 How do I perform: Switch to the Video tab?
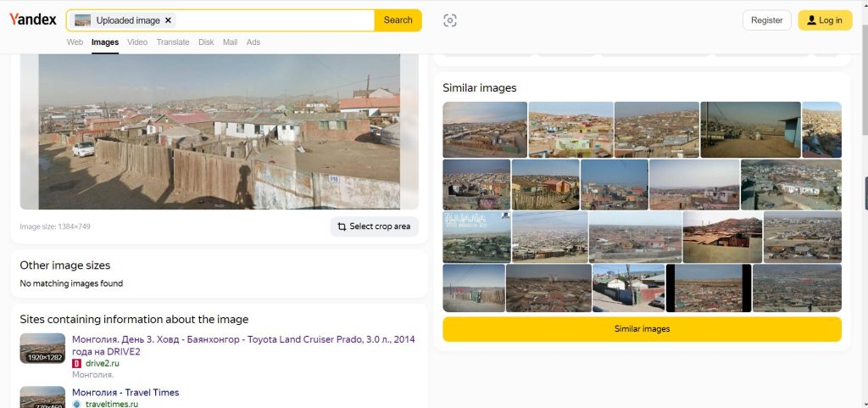coord(137,42)
